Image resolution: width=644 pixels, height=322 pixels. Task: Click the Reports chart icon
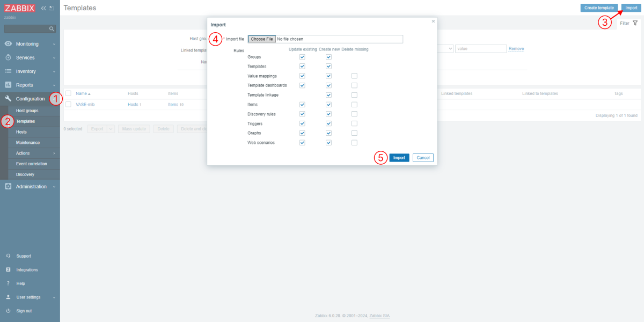point(8,85)
